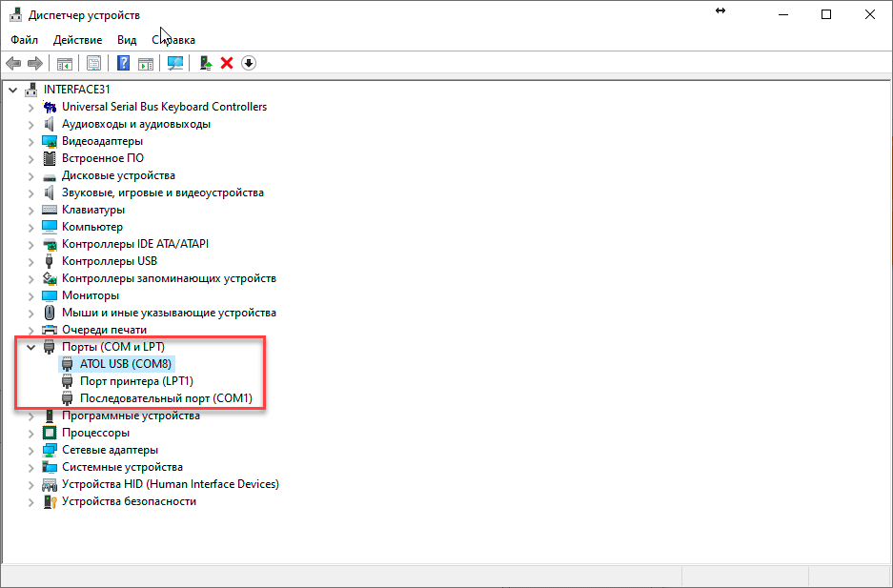Screen dimensions: 893x588
Task: Expand the Программные устройства chevron
Action: click(x=31, y=416)
